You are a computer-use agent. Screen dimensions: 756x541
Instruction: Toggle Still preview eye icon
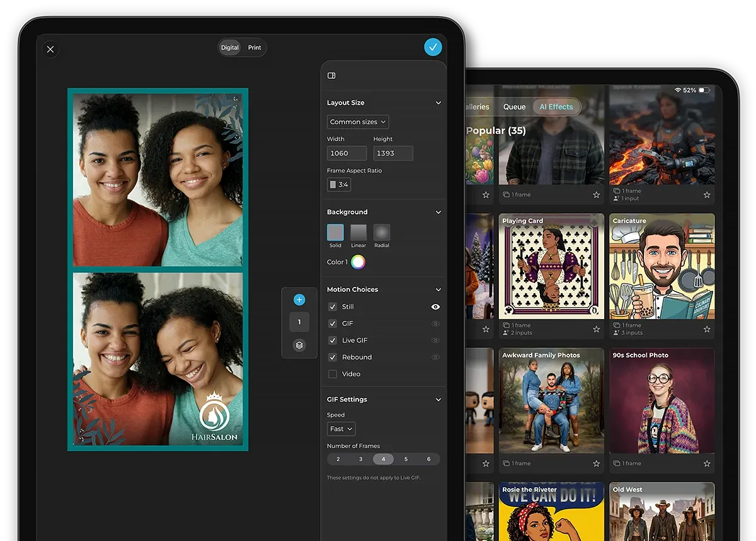tap(435, 307)
